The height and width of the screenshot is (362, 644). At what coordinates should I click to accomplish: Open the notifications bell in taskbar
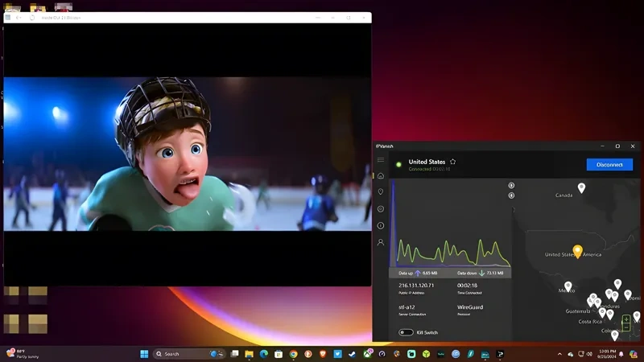pos(621,354)
